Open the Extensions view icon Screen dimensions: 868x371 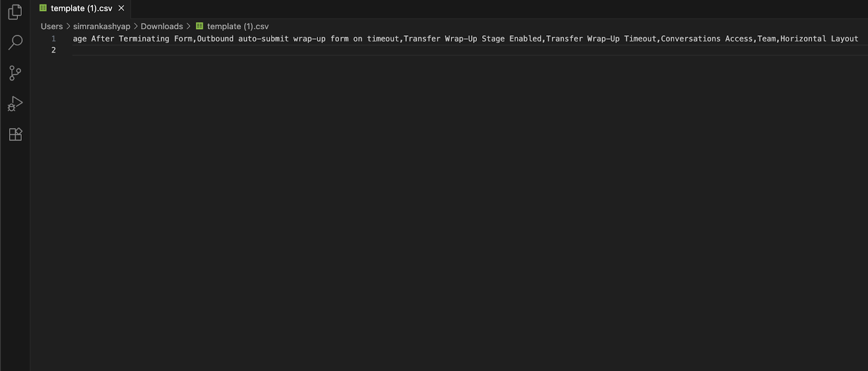(x=15, y=134)
